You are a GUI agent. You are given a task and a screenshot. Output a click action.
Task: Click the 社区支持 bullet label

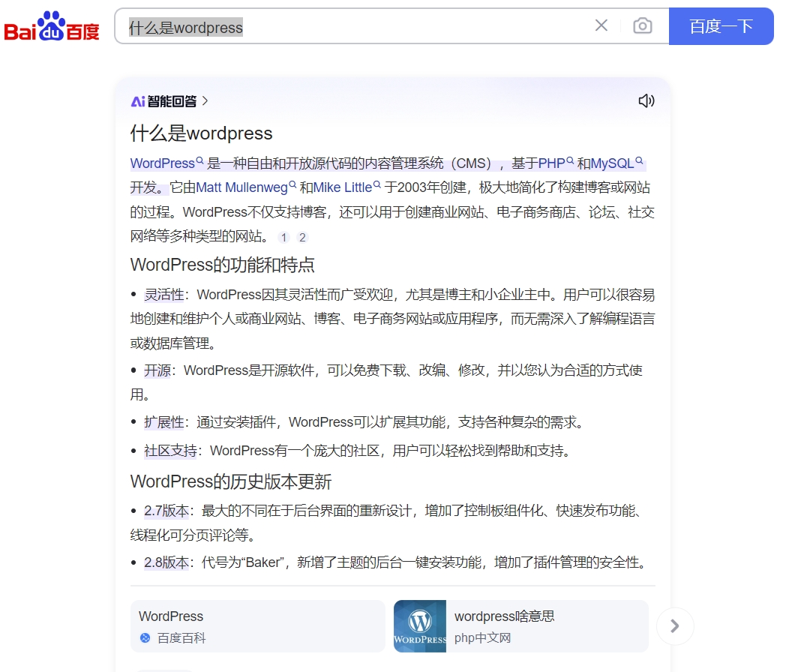click(170, 450)
